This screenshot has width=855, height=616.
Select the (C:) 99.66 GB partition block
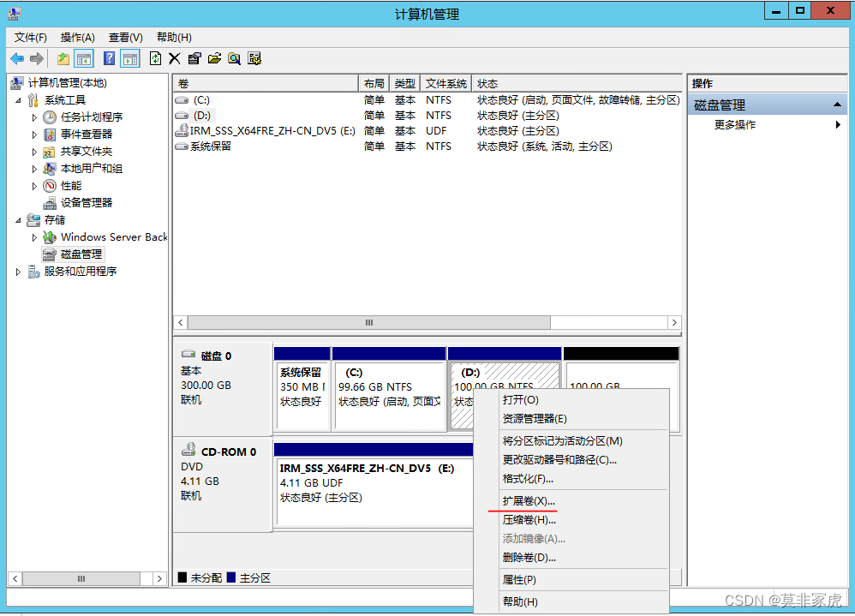(x=389, y=389)
